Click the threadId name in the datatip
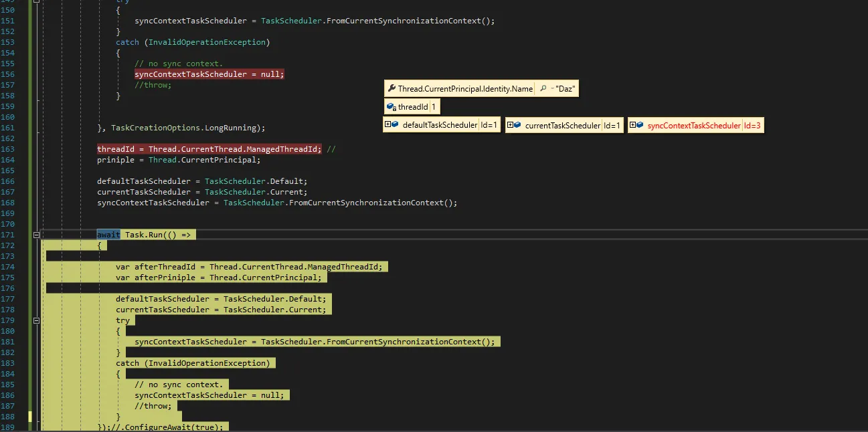Image resolution: width=868 pixels, height=432 pixels. click(x=413, y=107)
